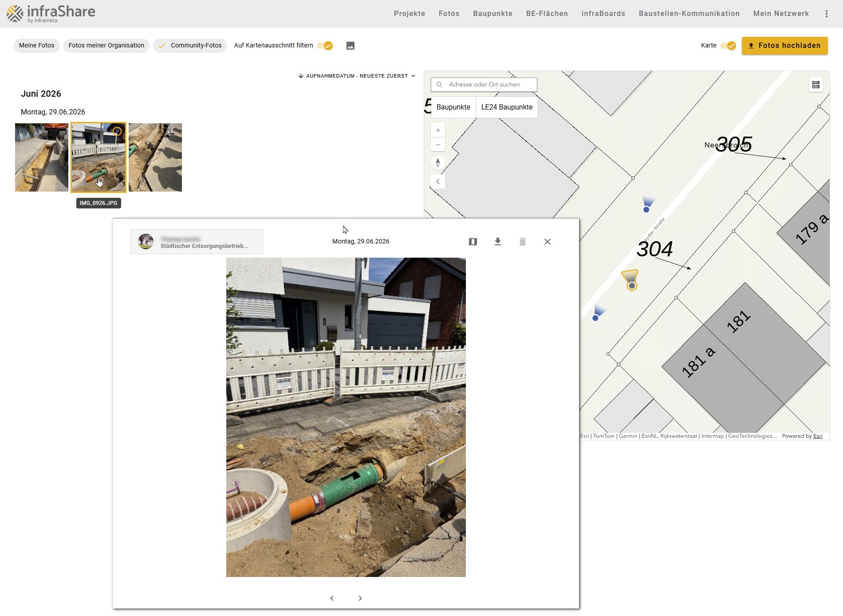Open the Aufnahmedatum sort order dropdown
This screenshot has width=843, height=616.
point(357,76)
